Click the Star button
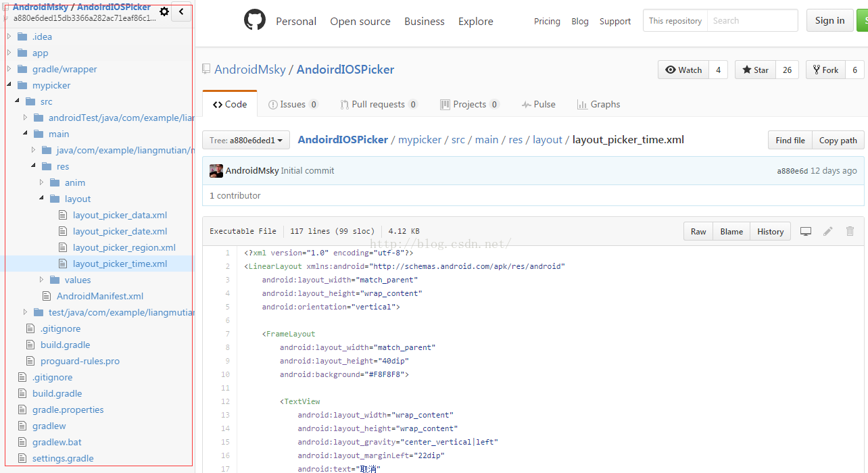This screenshot has width=868, height=473. (755, 70)
